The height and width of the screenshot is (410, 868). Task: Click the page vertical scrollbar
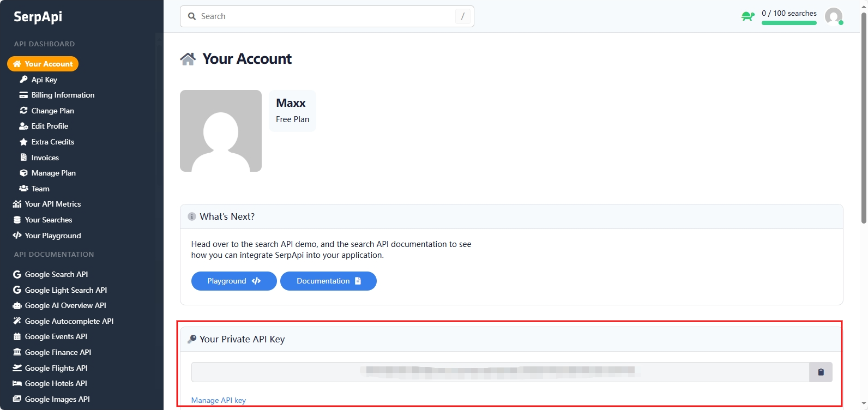(864, 117)
